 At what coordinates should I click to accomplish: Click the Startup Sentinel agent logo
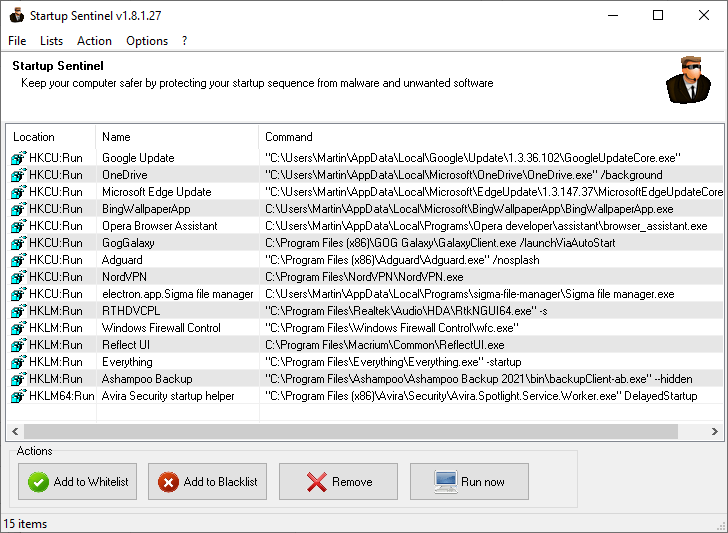coord(687,80)
